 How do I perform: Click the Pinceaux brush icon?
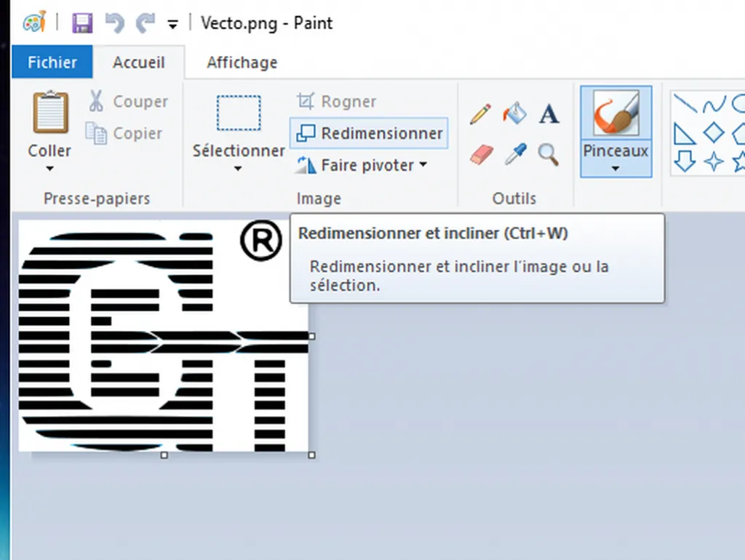[615, 113]
